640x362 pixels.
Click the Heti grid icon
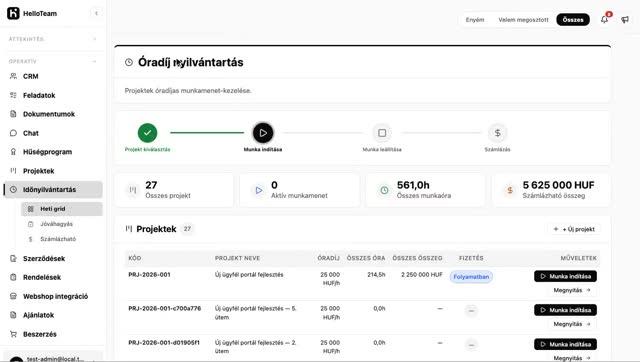31,209
